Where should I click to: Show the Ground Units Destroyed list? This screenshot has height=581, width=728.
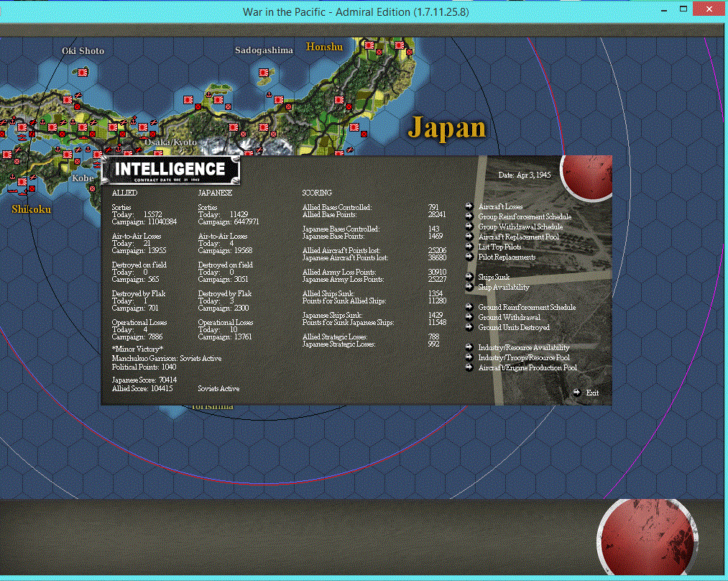coord(514,327)
